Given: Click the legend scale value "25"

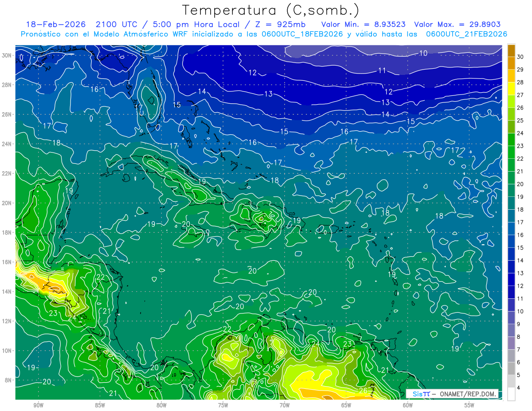Looking at the screenshot, I should (520, 121).
